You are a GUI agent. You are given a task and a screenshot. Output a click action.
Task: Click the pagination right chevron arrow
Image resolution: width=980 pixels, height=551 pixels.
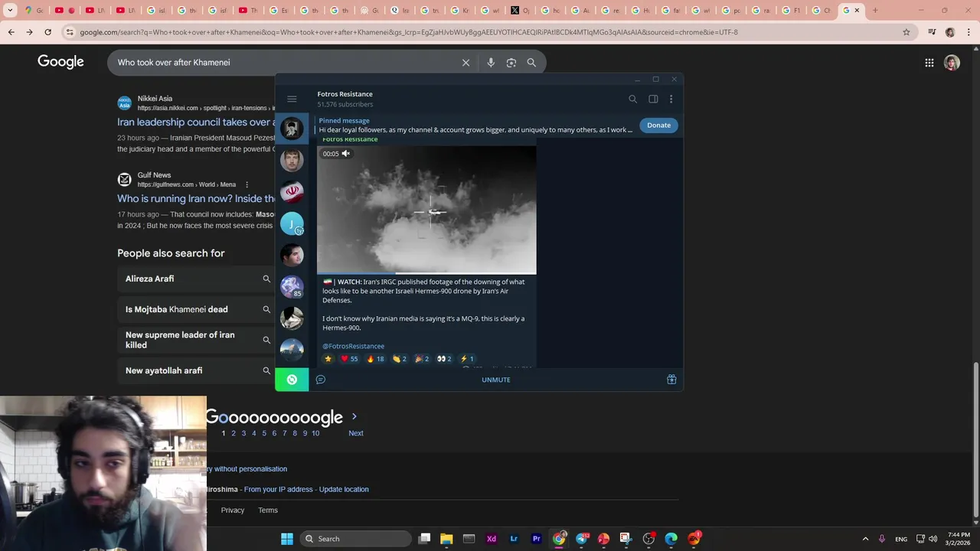click(x=354, y=416)
